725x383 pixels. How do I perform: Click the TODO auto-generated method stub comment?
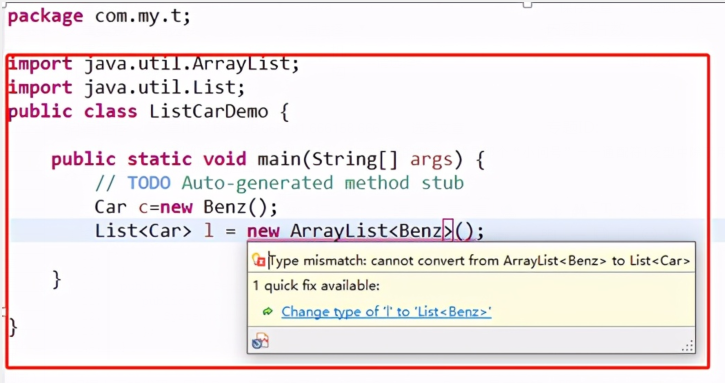[279, 183]
